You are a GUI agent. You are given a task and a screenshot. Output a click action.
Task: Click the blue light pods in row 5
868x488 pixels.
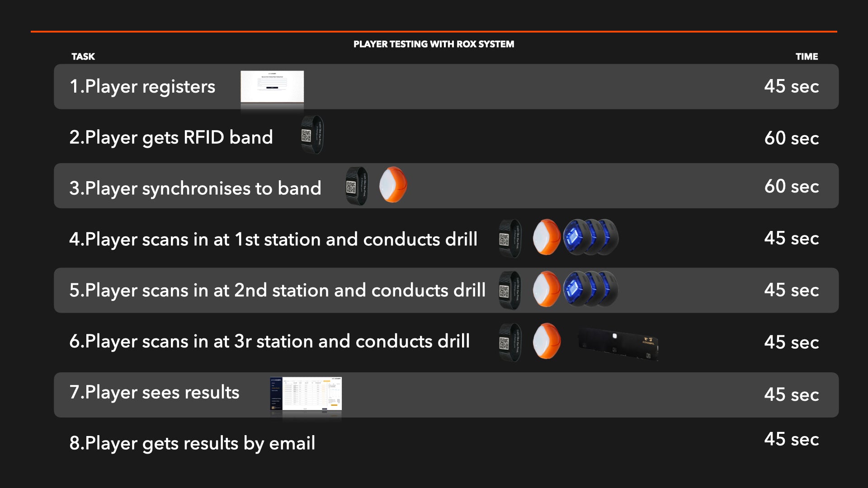pyautogui.click(x=590, y=289)
